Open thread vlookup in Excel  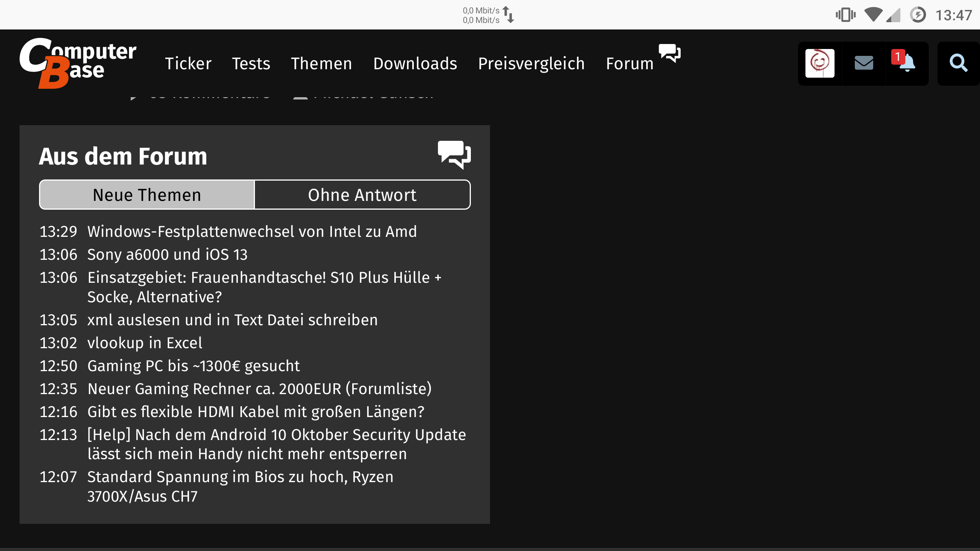pos(145,343)
